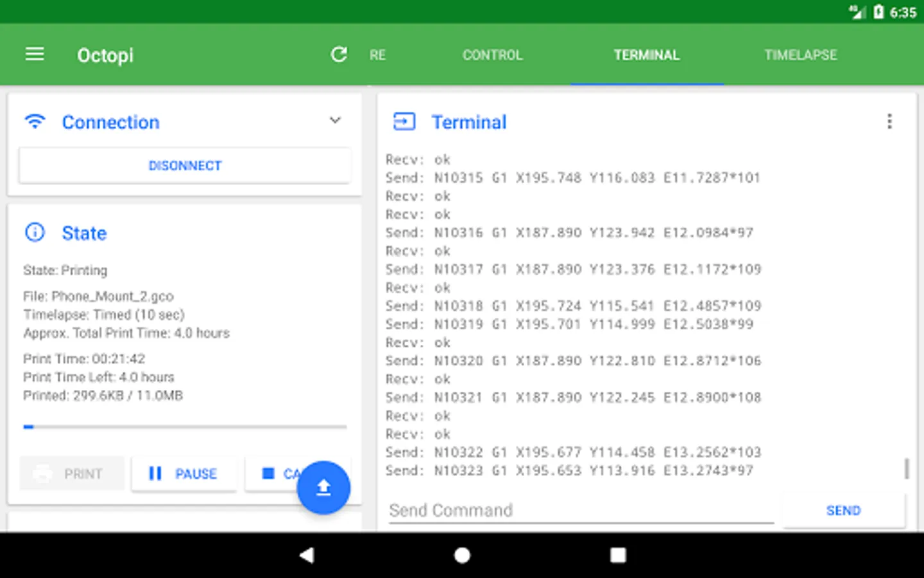The image size is (924, 578).
Task: Click the terminal line N10318
Action: coord(573,306)
